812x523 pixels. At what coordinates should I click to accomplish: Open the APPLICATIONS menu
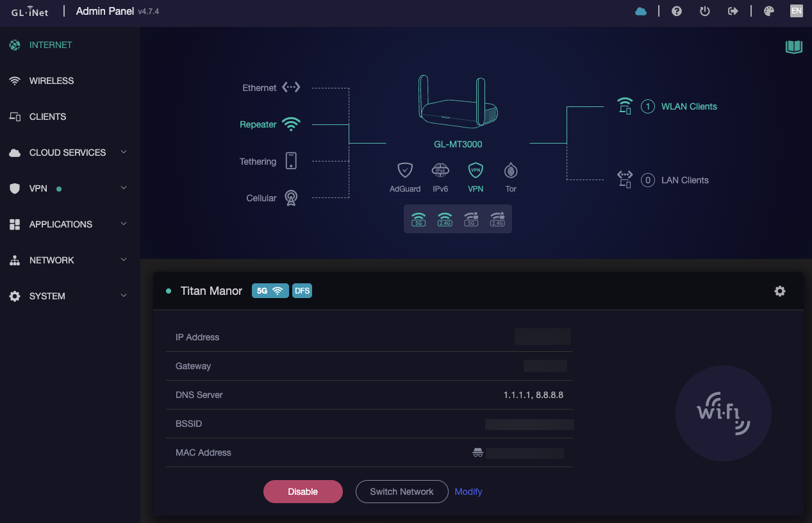70,224
